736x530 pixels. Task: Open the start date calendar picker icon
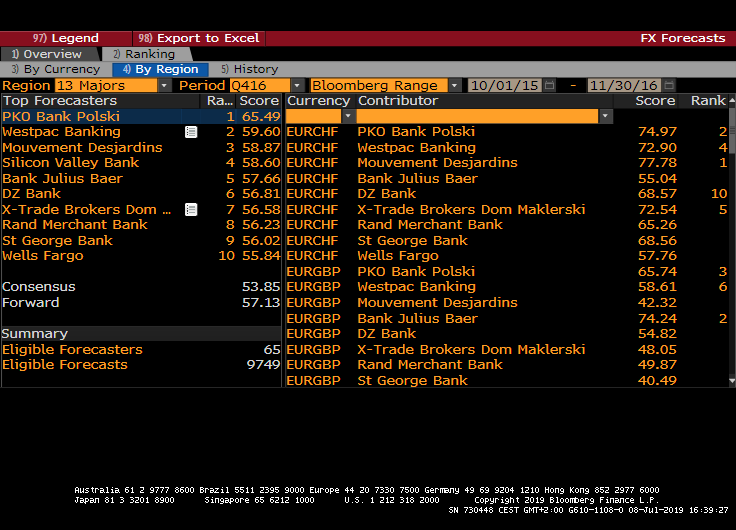(549, 86)
